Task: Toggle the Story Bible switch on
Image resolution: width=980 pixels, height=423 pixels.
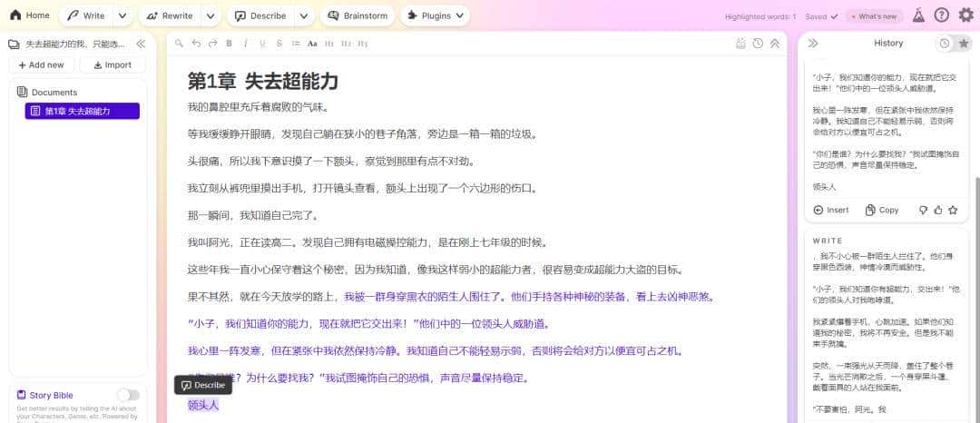Action: click(128, 395)
